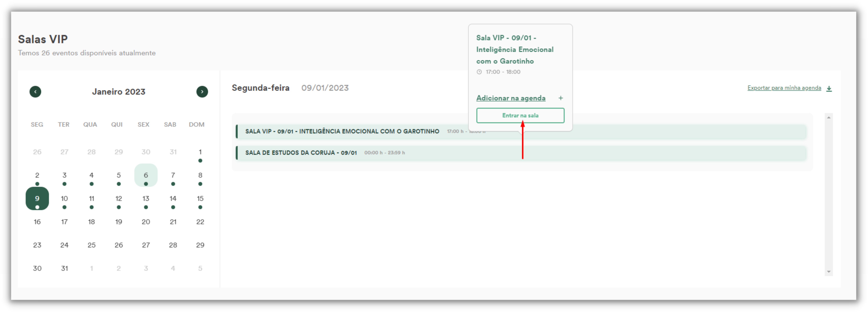
Task: Select day 1 of January
Action: click(x=200, y=152)
